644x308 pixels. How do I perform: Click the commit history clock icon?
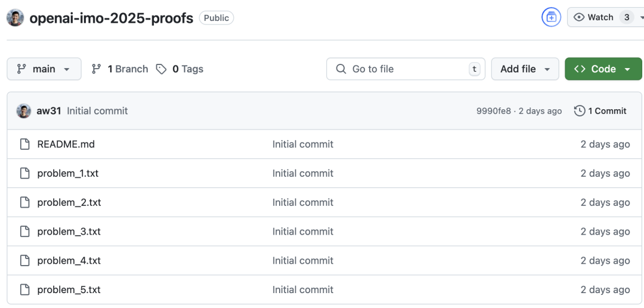579,111
